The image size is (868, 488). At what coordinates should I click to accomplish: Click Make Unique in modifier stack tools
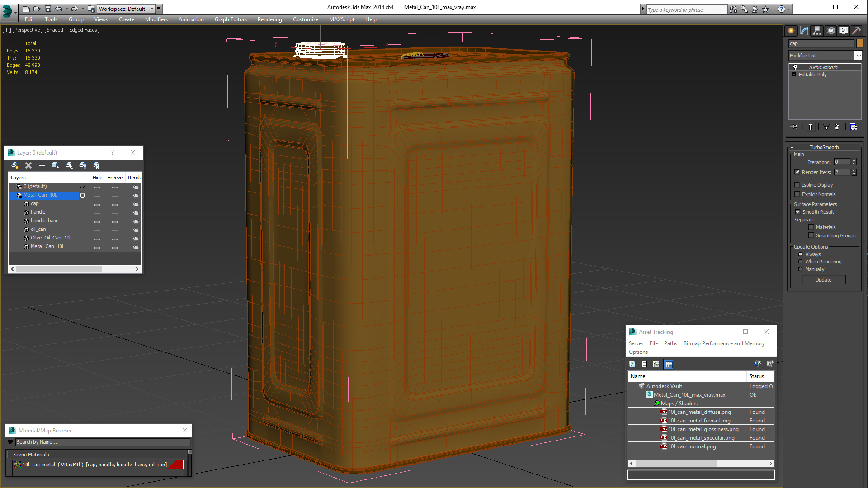pos(826,127)
